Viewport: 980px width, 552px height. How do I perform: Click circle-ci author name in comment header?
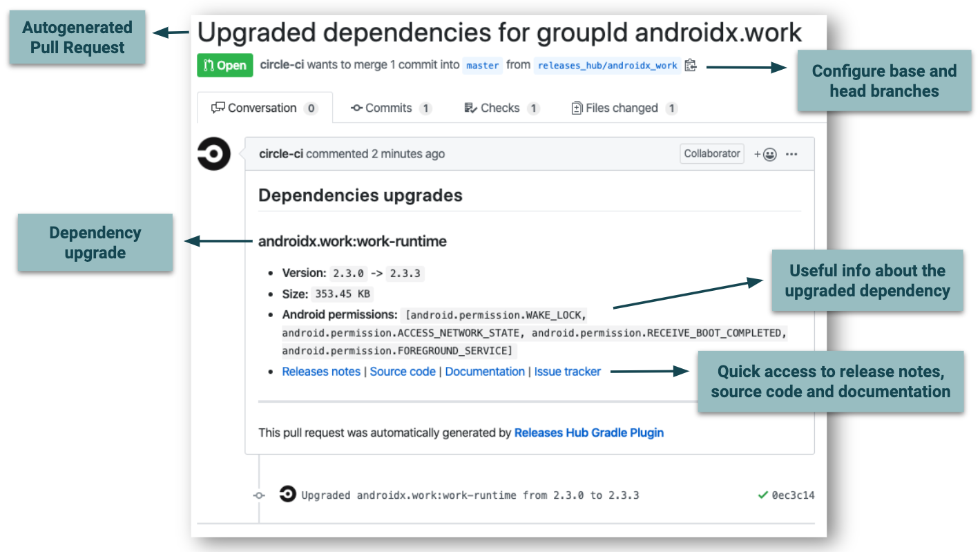point(281,154)
